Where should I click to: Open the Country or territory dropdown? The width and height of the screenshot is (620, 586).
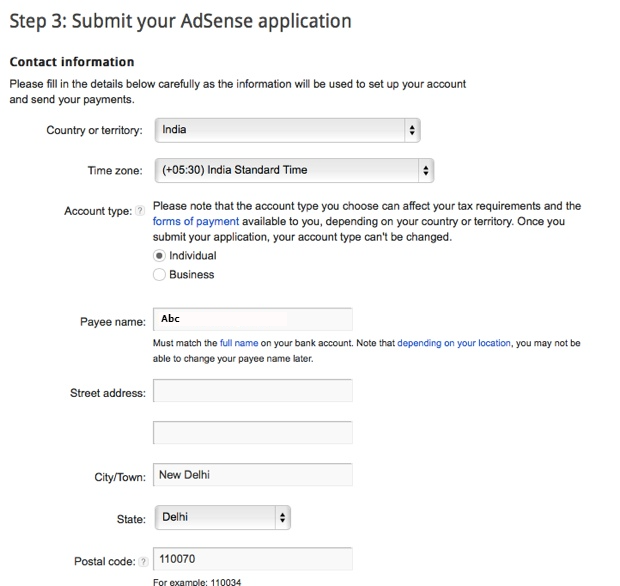(287, 130)
